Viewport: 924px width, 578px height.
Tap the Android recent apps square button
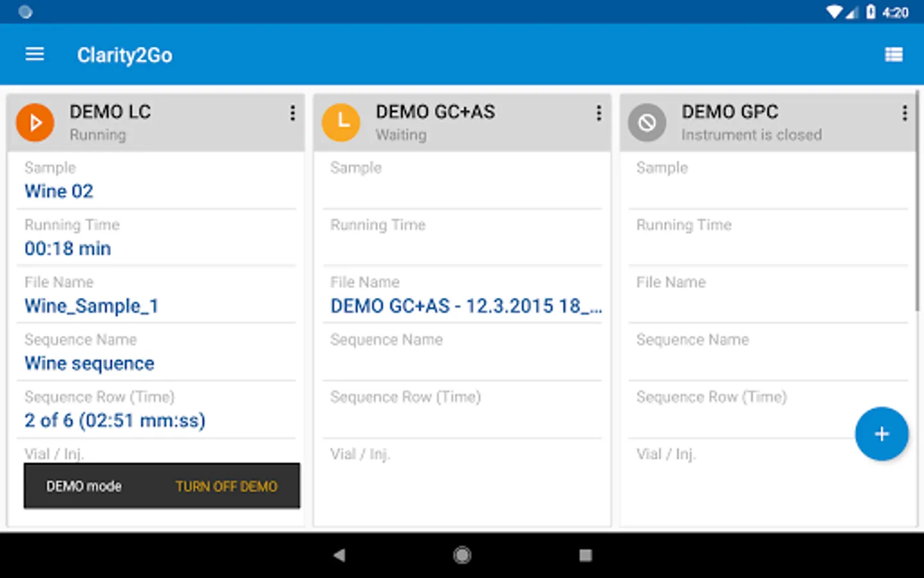coord(585,555)
